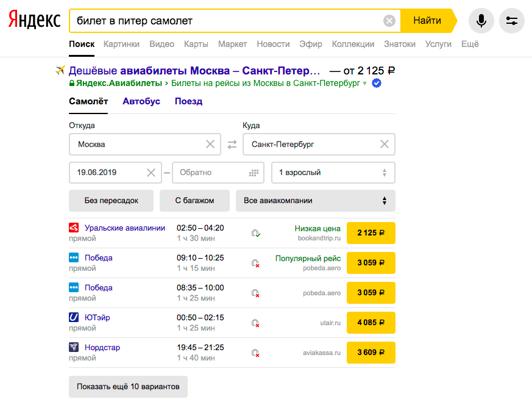
Task: Open search settings sliders icon
Action: 512,21
